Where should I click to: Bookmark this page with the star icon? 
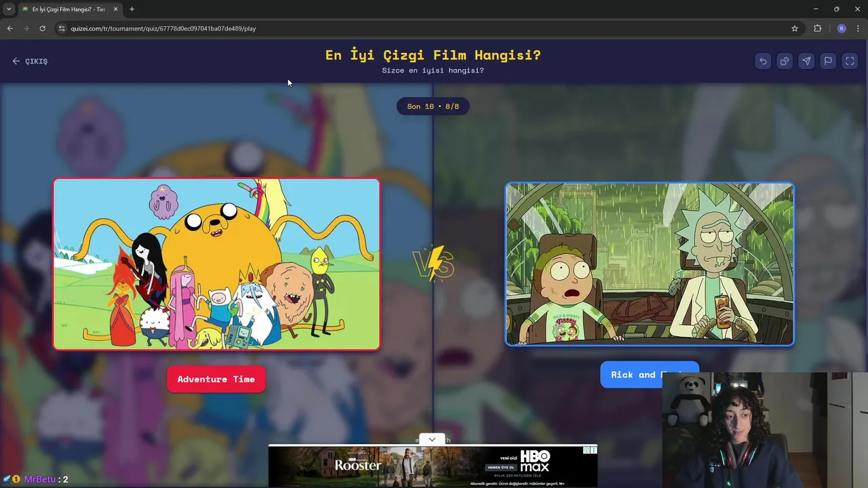pos(795,28)
